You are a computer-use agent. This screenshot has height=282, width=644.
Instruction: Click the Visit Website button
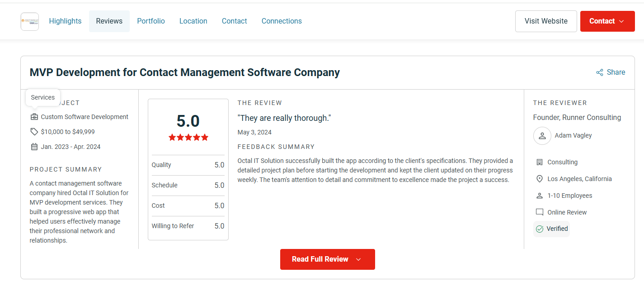click(x=546, y=21)
